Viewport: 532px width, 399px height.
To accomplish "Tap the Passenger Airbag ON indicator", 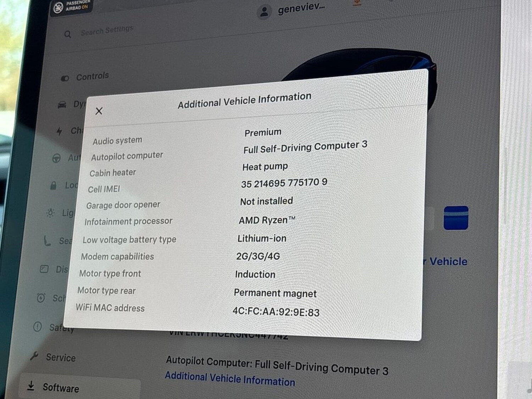I will [71, 6].
